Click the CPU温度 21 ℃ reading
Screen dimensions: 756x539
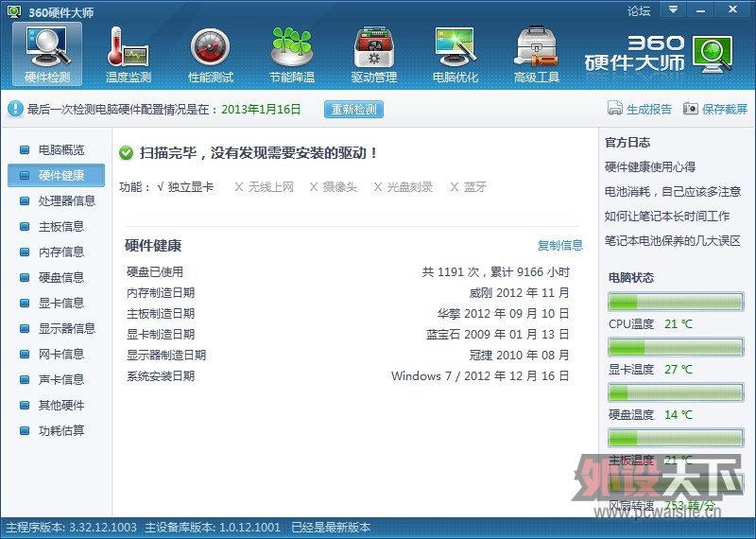click(x=678, y=323)
